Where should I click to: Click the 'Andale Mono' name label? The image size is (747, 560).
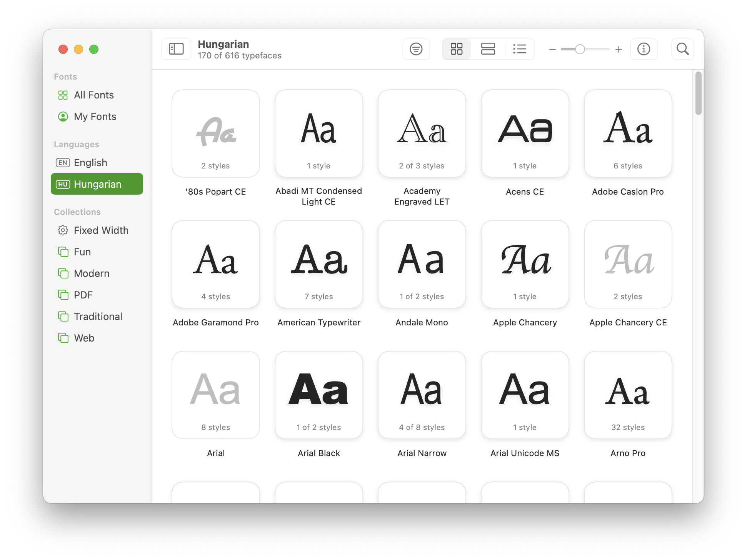[422, 322]
